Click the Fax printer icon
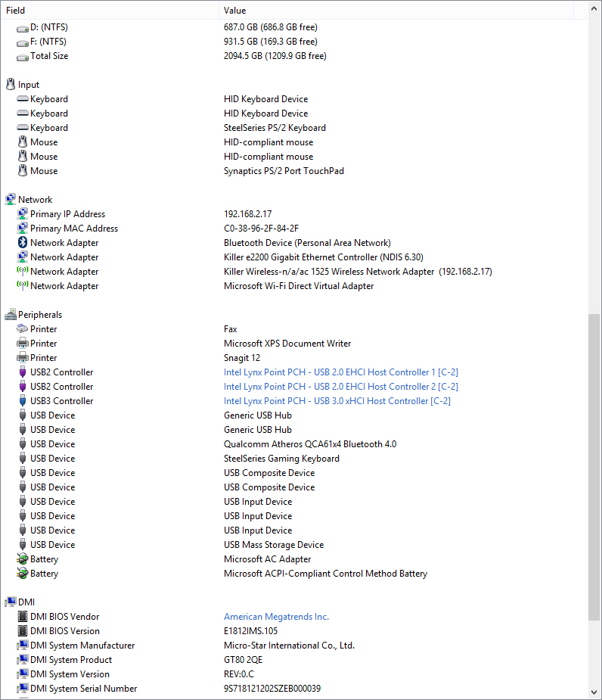This screenshot has height=700, width=602. point(23,328)
